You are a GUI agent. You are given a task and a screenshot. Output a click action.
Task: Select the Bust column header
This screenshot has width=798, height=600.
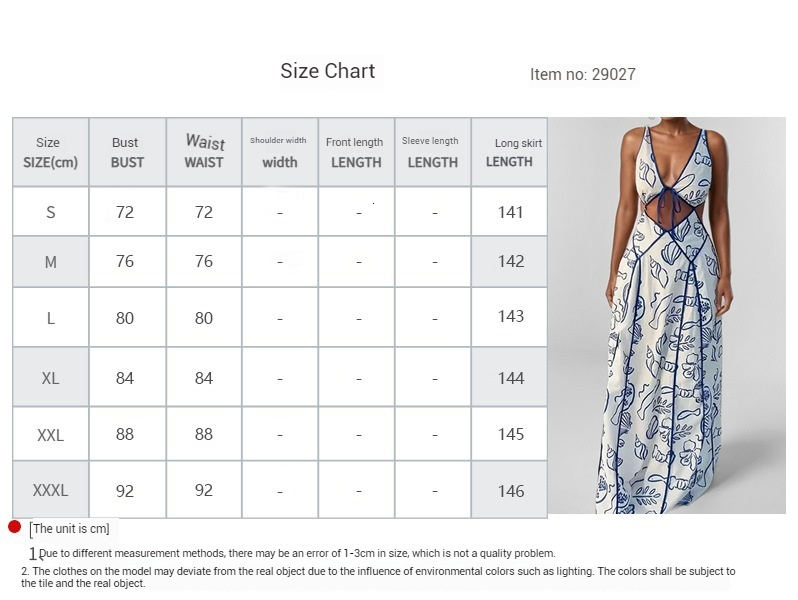click(x=127, y=152)
